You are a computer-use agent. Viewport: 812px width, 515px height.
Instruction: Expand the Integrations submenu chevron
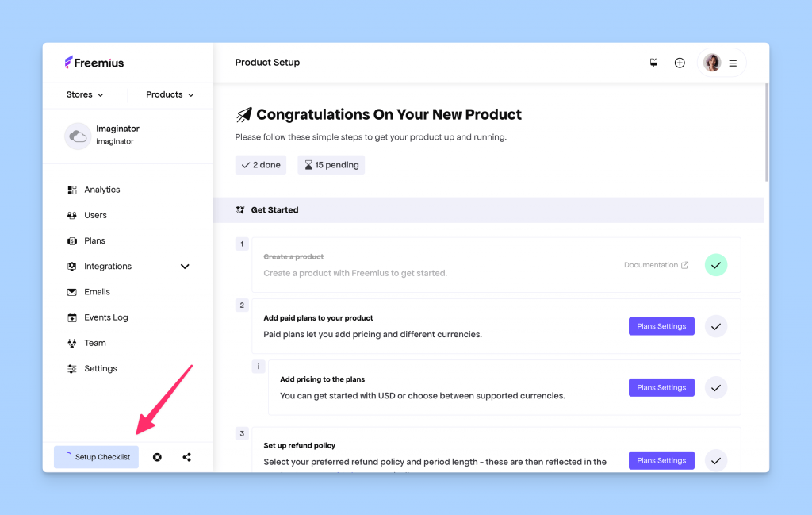point(185,266)
